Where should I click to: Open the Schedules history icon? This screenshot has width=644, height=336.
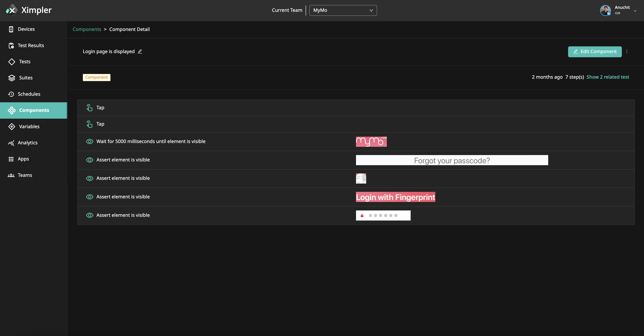[11, 94]
